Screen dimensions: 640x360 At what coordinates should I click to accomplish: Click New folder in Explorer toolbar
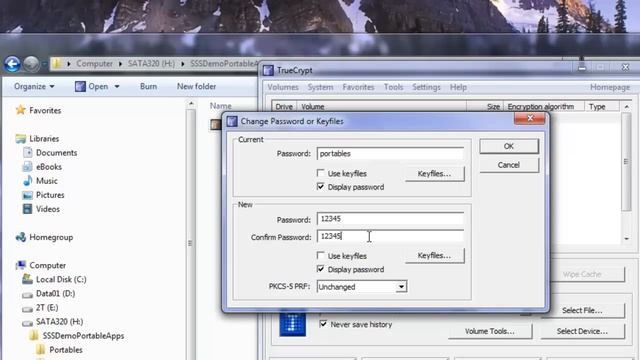[196, 87]
